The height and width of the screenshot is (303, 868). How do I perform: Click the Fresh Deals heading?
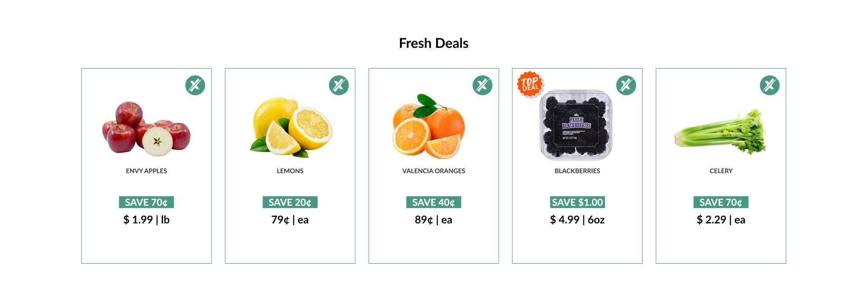[x=434, y=43]
